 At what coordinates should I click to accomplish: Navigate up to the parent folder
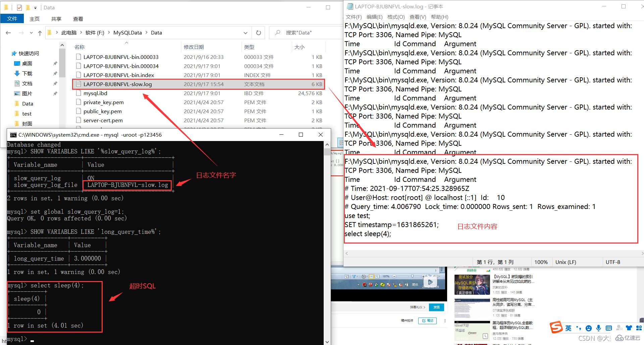(40, 32)
